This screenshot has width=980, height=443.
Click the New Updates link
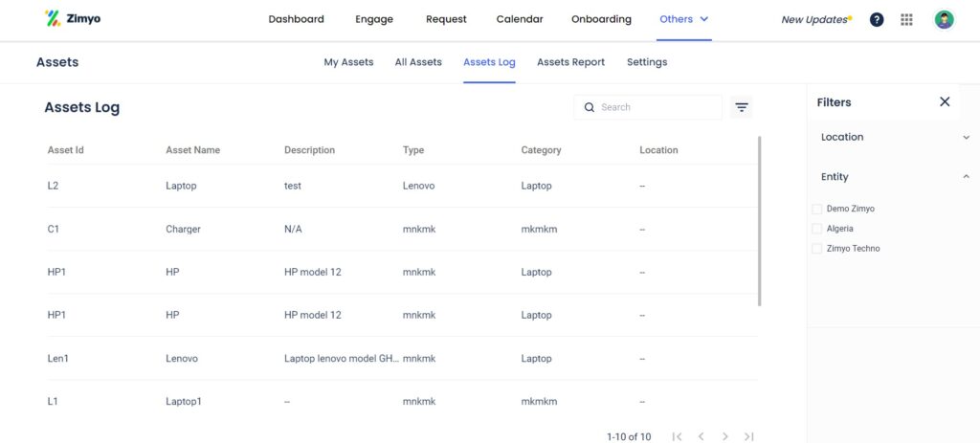[815, 19]
